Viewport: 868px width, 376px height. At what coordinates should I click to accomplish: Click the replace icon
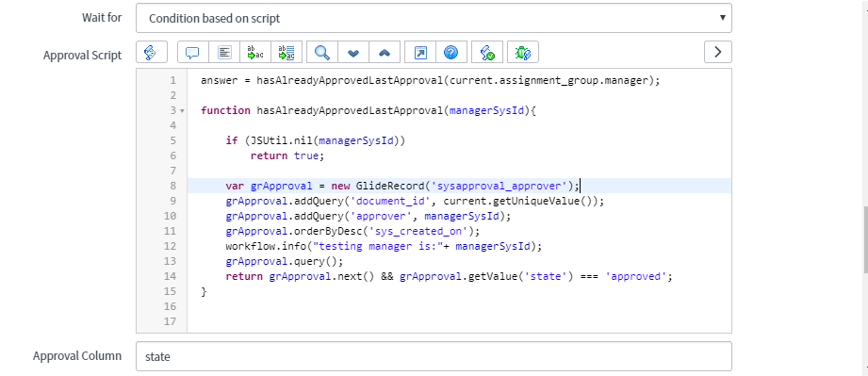tap(255, 52)
